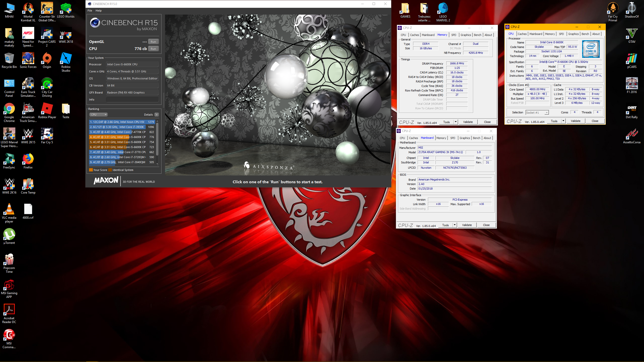Select ranking row i7-4770K 822
Screen dimensions: 644x362
point(122,132)
